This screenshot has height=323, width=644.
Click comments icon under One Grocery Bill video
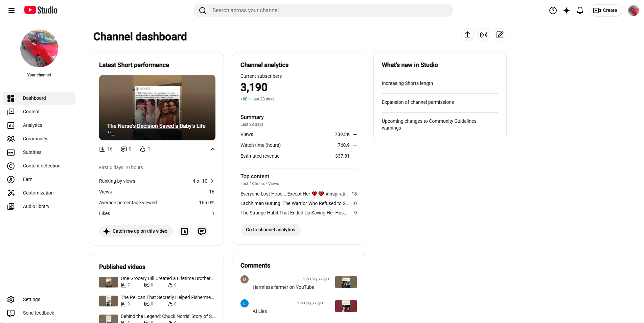pos(146,285)
